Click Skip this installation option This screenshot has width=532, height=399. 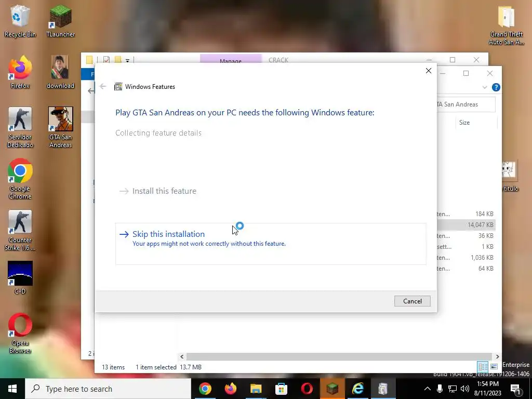pos(270,244)
